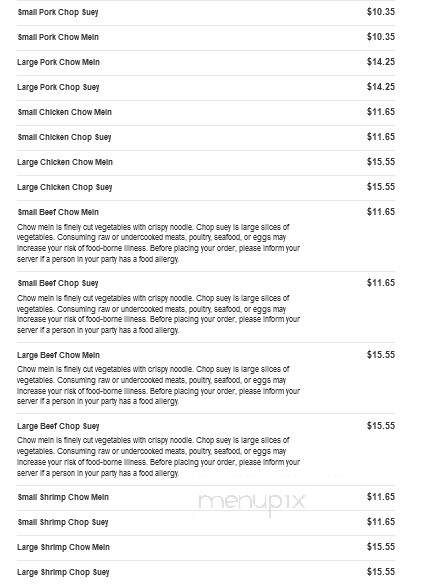Choose Large Pork Chow Mein

58,62
